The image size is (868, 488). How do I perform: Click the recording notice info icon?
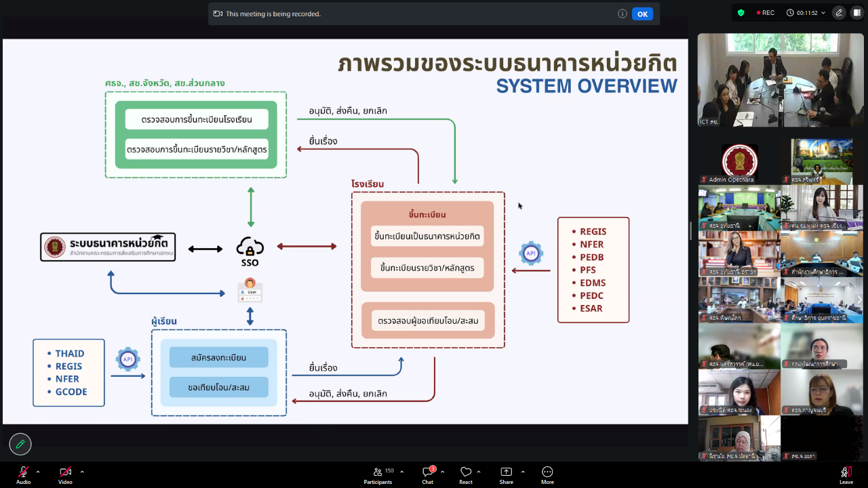pos(622,14)
